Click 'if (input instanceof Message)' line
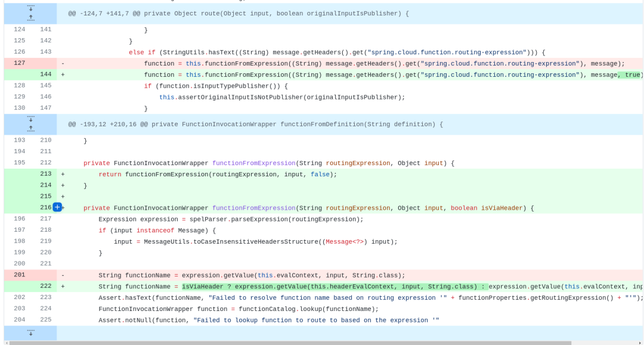644x345 pixels. coord(157,231)
